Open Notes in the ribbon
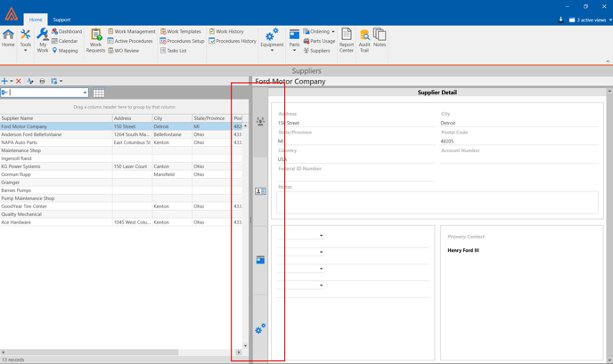Viewport: 613px width, 364px height. click(x=380, y=38)
